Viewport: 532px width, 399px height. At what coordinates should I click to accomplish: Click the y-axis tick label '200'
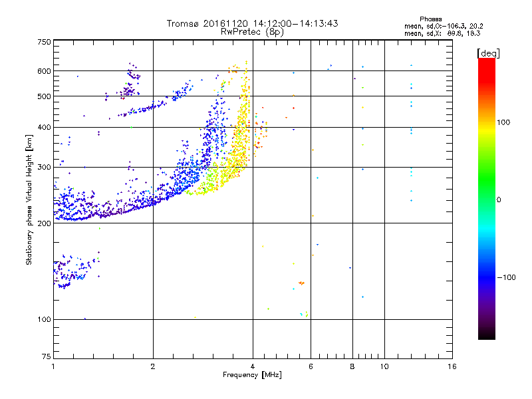tap(44, 223)
